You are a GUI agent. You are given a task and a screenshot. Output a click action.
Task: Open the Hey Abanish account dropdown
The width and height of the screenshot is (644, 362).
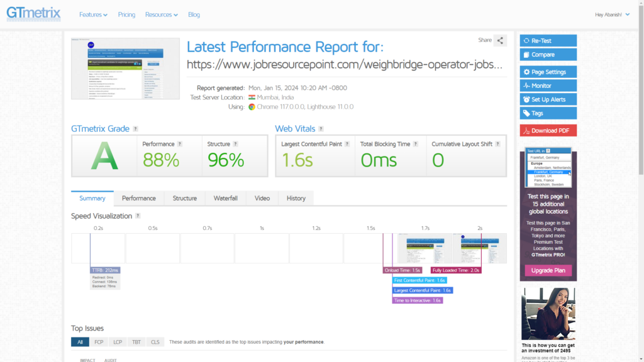(x=613, y=15)
